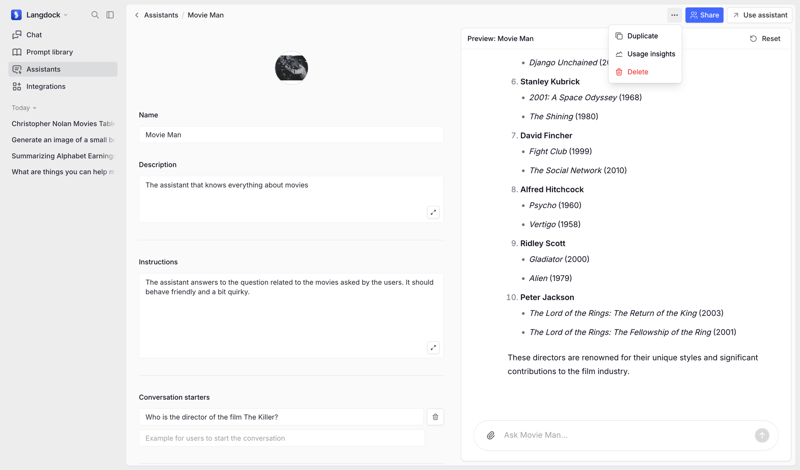800x470 pixels.
Task: Collapse the sidebar with panel icon
Action: 110,15
